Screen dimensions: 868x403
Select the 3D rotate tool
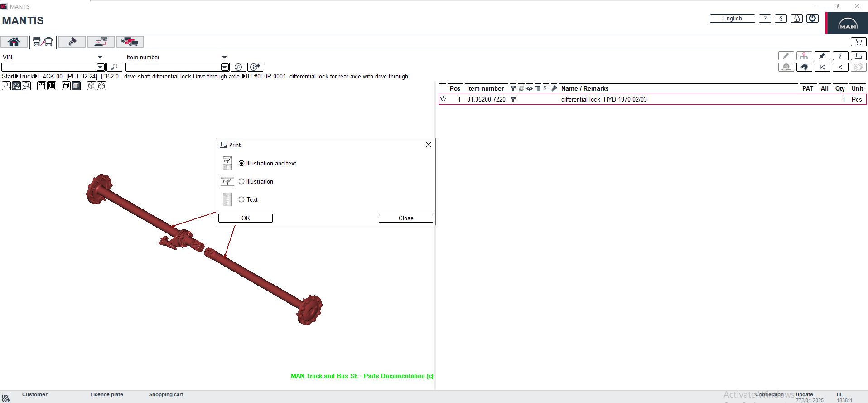point(16,86)
